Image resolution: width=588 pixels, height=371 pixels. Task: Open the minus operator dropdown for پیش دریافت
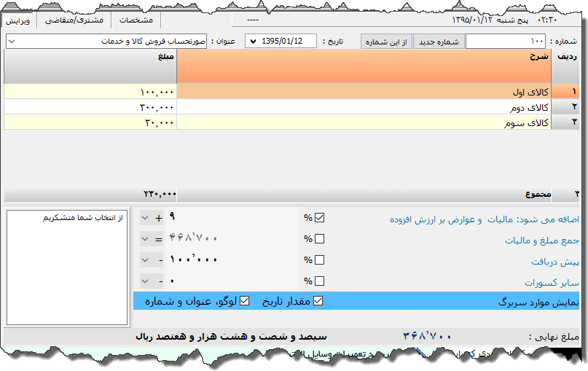[x=146, y=259]
